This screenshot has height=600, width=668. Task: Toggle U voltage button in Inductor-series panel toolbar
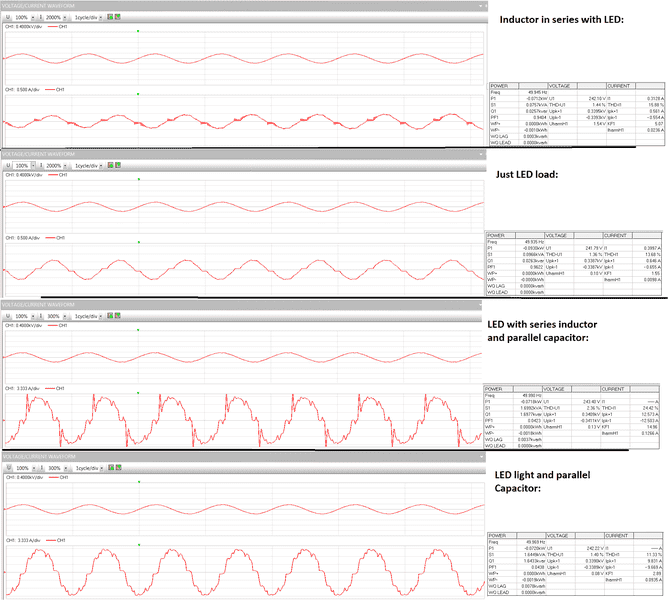pos(7,19)
